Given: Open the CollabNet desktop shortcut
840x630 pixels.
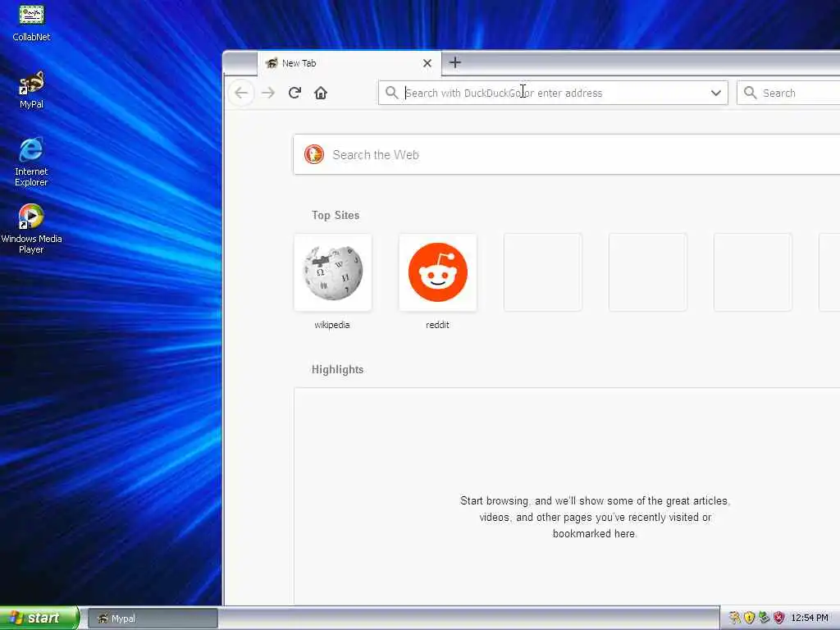Looking at the screenshot, I should pyautogui.click(x=31, y=21).
